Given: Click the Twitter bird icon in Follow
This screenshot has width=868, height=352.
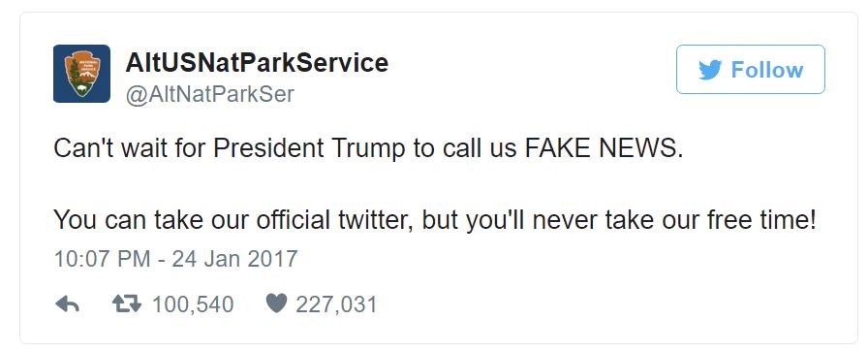Looking at the screenshot, I should coord(710,70).
